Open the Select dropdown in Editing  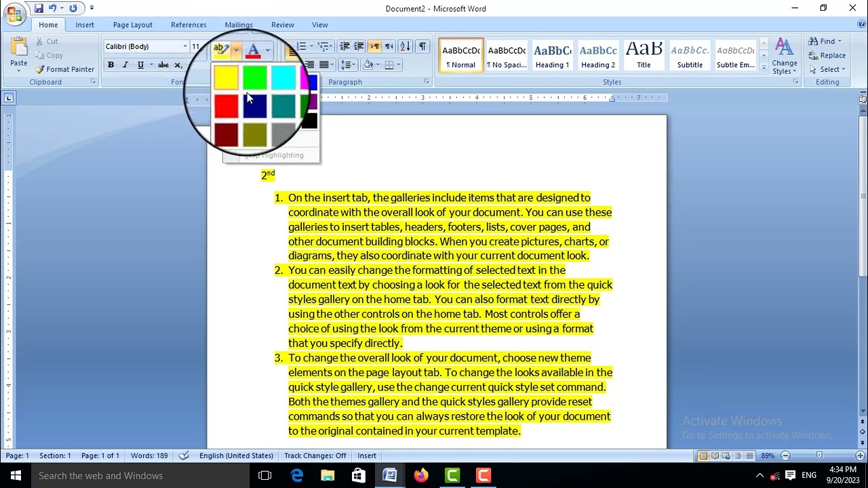tap(828, 69)
